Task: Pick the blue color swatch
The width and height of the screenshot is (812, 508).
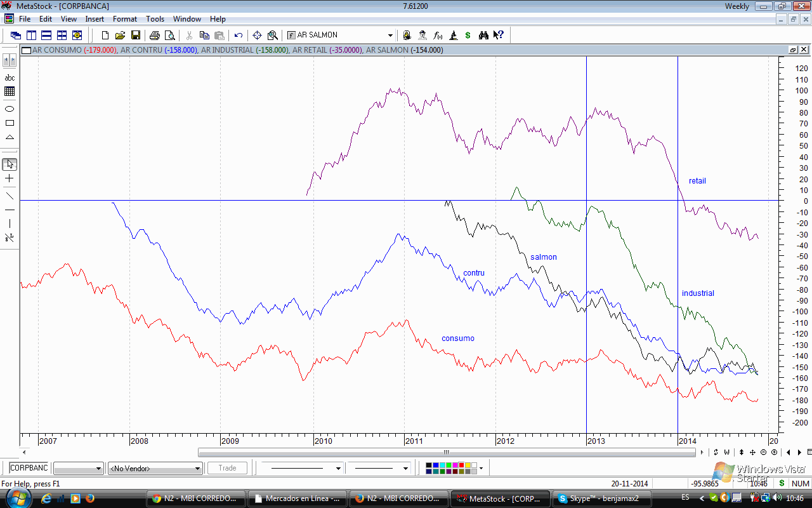Action: pos(435,465)
